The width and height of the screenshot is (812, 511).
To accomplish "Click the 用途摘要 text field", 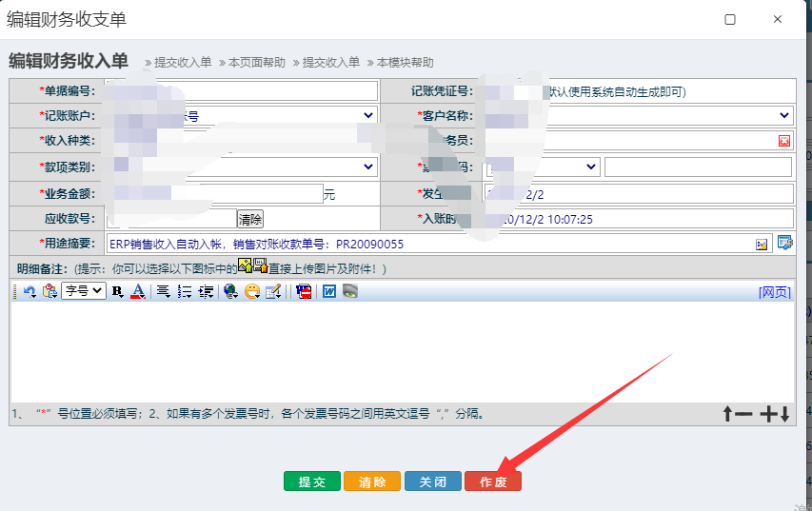I will 439,244.
